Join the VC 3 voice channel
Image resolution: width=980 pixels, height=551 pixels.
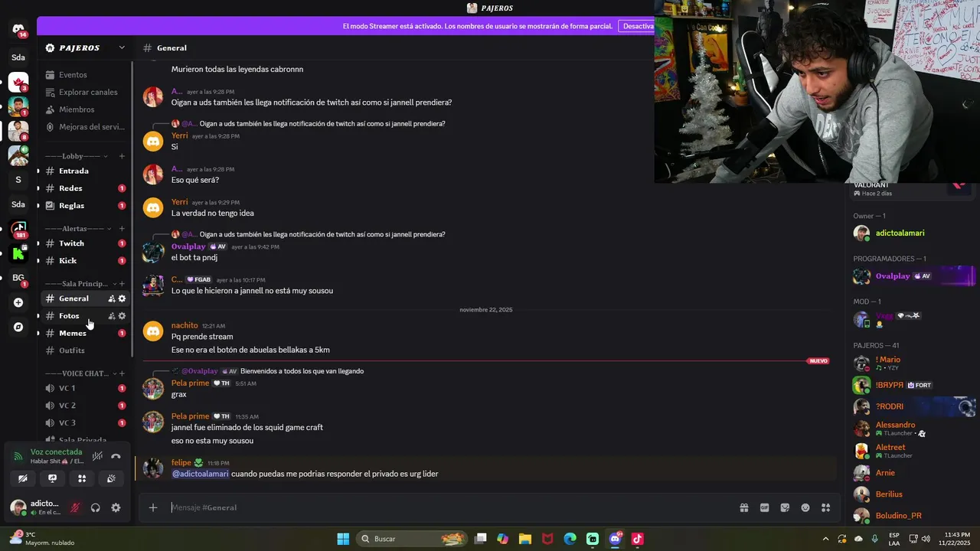84,422
